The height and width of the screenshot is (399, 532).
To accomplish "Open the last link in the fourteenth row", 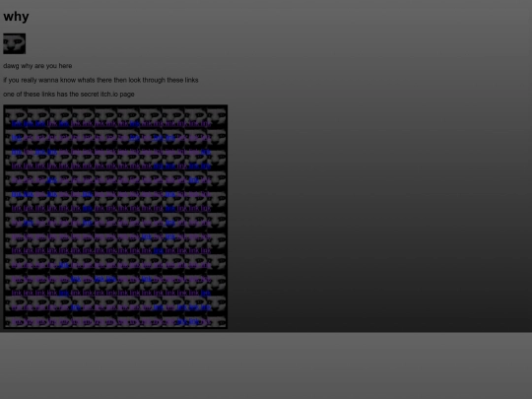I will (x=206, y=307).
